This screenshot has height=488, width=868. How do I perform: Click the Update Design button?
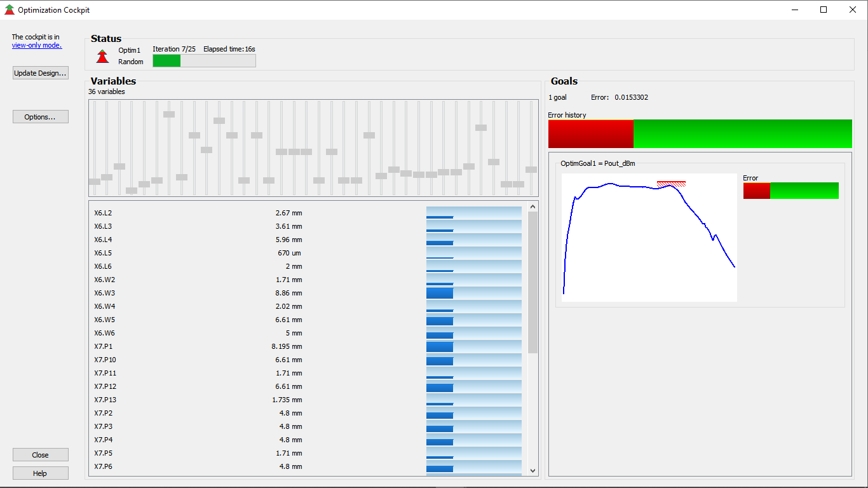point(41,73)
